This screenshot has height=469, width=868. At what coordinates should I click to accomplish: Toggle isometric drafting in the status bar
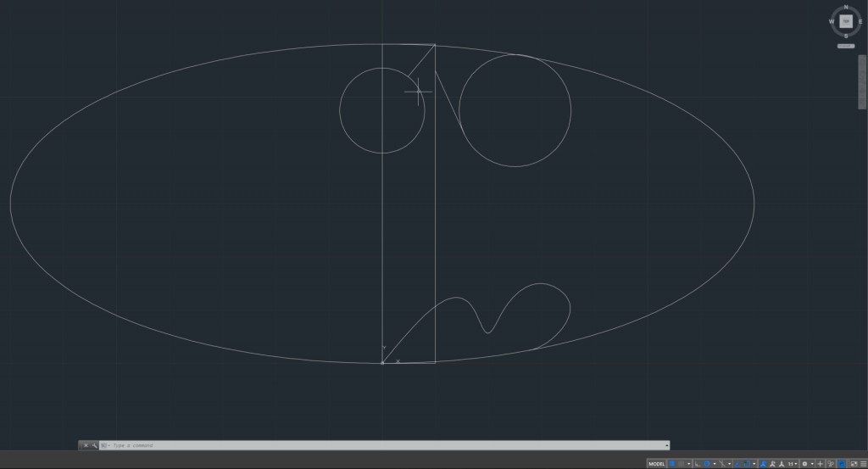pos(722,463)
